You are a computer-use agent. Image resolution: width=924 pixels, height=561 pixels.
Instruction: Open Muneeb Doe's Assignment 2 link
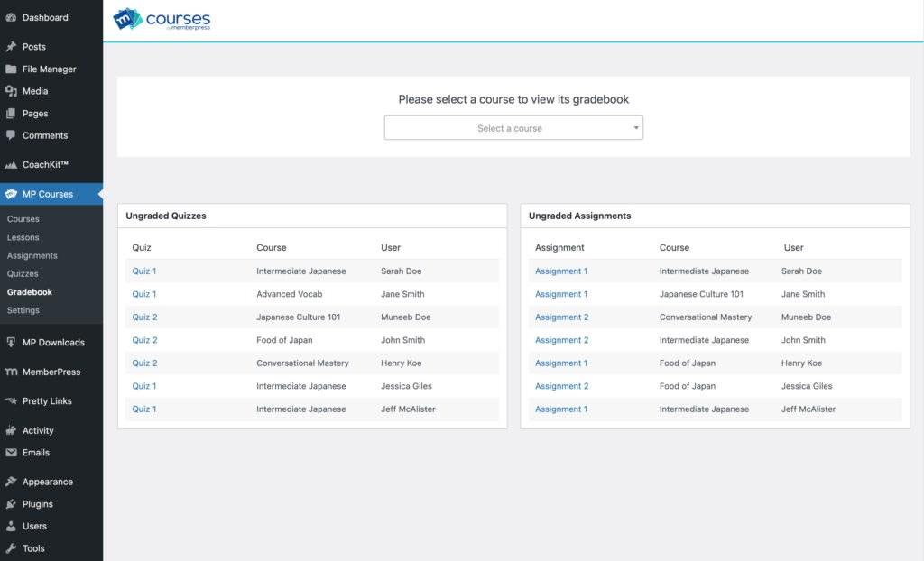tap(561, 317)
